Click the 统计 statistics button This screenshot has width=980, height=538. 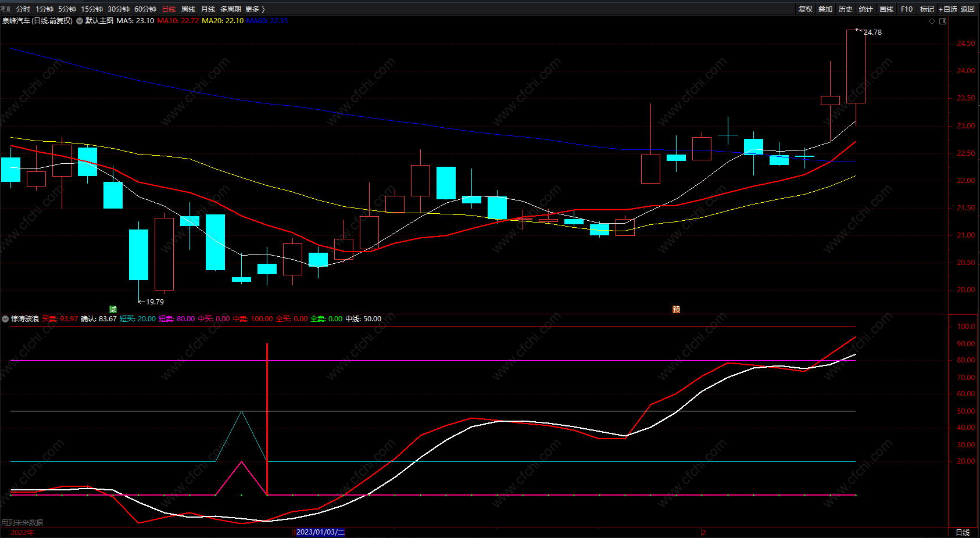pyautogui.click(x=866, y=9)
